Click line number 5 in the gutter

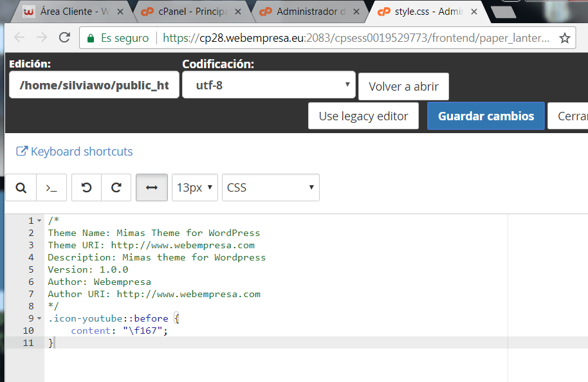click(31, 270)
